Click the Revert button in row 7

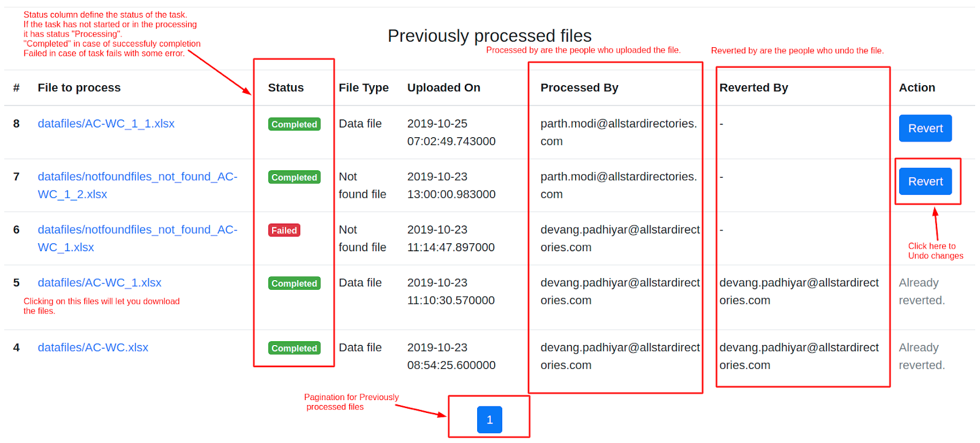(925, 182)
